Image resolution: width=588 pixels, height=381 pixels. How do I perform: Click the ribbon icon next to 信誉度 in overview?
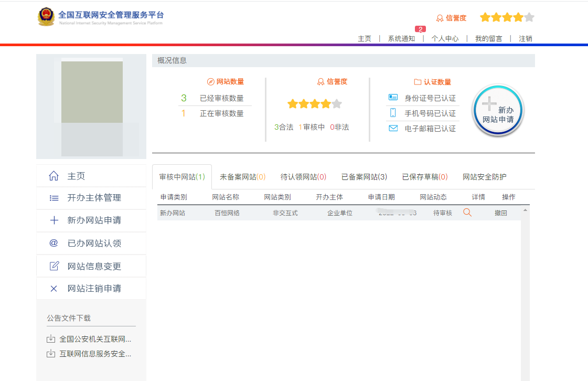click(x=320, y=82)
